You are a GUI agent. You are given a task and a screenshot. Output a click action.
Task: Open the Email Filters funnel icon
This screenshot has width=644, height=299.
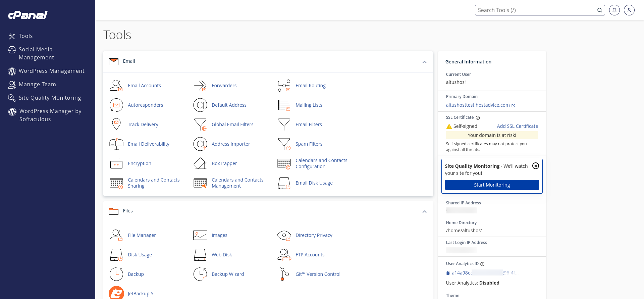284,124
